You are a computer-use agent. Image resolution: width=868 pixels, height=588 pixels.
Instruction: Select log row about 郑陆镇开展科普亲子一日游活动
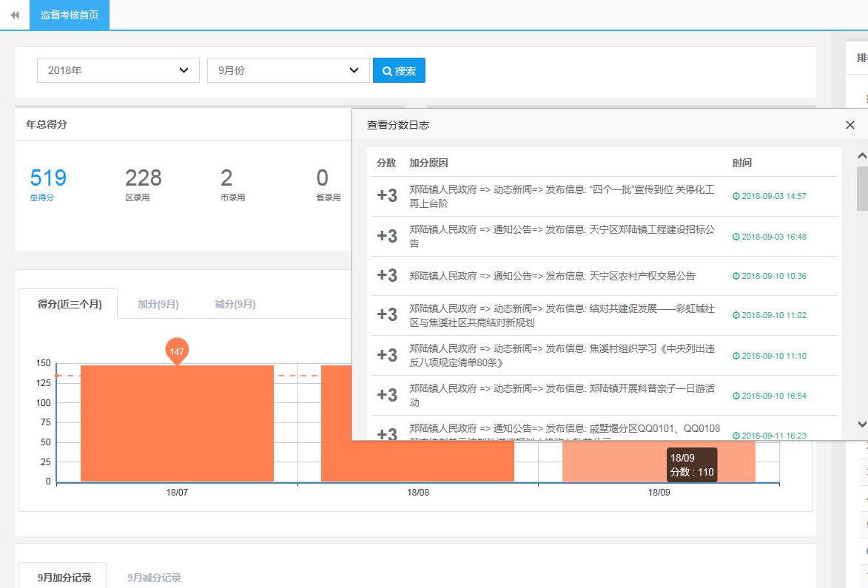click(604, 396)
